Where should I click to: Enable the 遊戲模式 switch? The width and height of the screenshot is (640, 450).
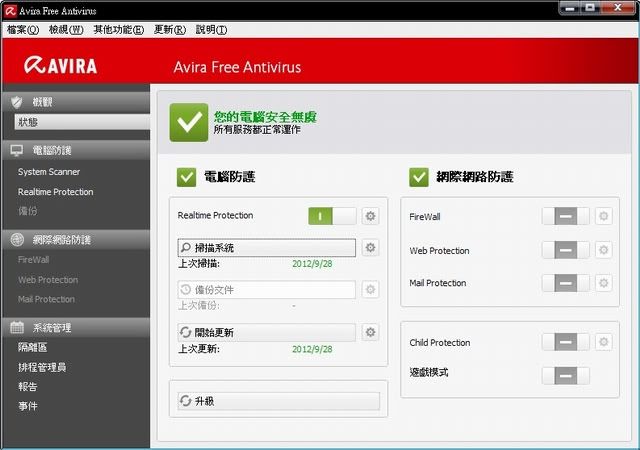[x=565, y=376]
